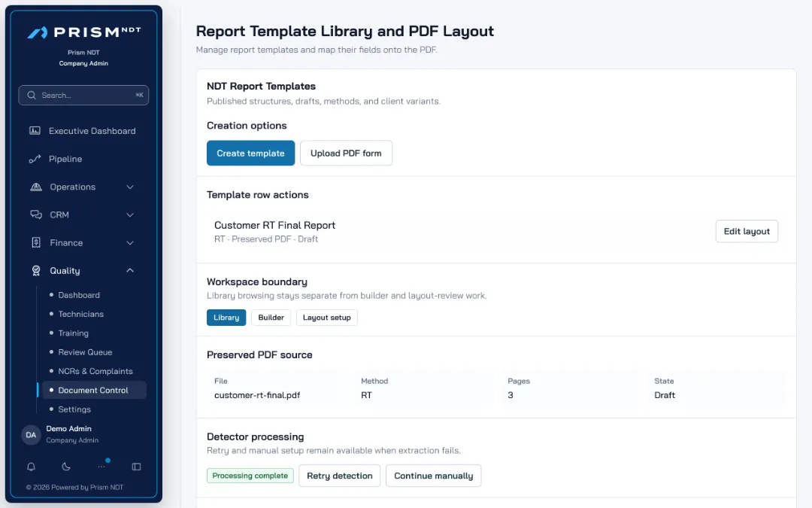This screenshot has width=812, height=508.
Task: Click the Quality award ribbon icon
Action: pos(36,271)
